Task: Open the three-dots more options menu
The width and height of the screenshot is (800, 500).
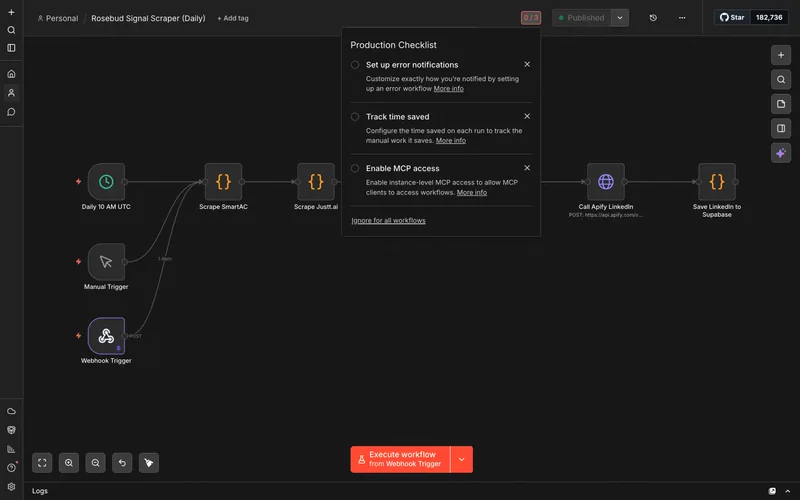Action: click(682, 18)
